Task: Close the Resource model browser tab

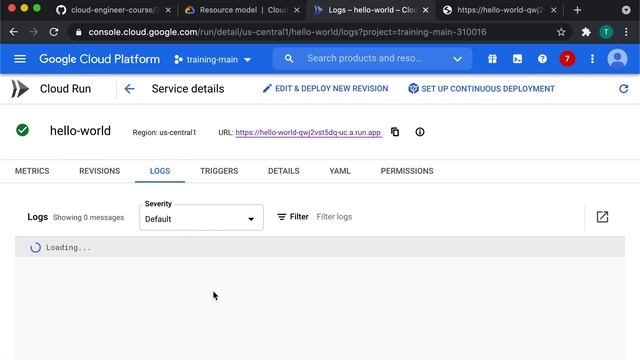Action: (x=297, y=10)
